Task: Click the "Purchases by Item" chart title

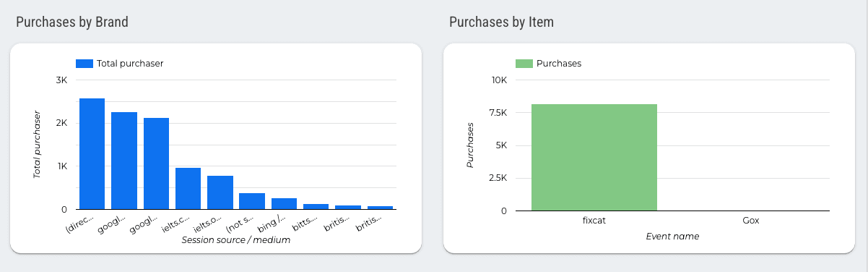Action: (x=502, y=22)
